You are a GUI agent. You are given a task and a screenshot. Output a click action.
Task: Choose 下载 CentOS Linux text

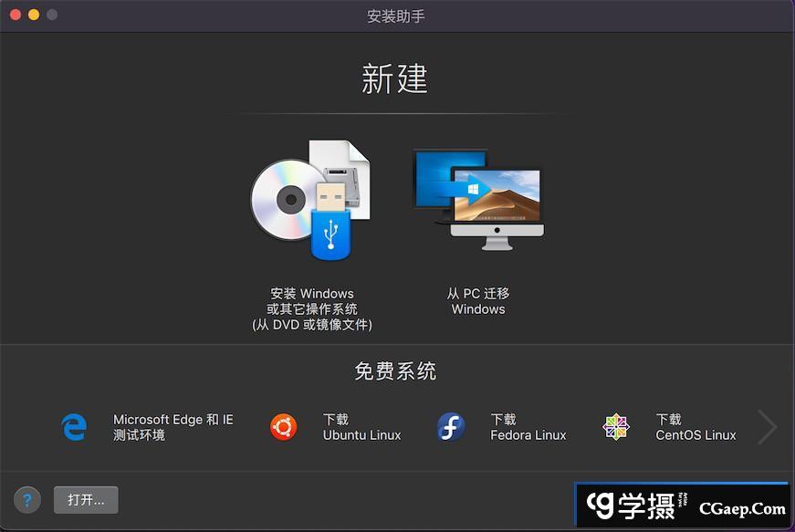point(696,427)
